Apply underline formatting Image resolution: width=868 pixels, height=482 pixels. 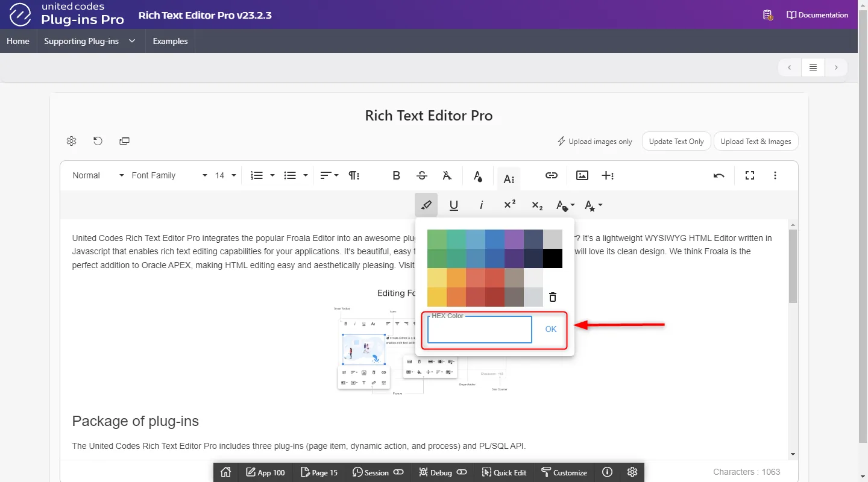click(454, 205)
